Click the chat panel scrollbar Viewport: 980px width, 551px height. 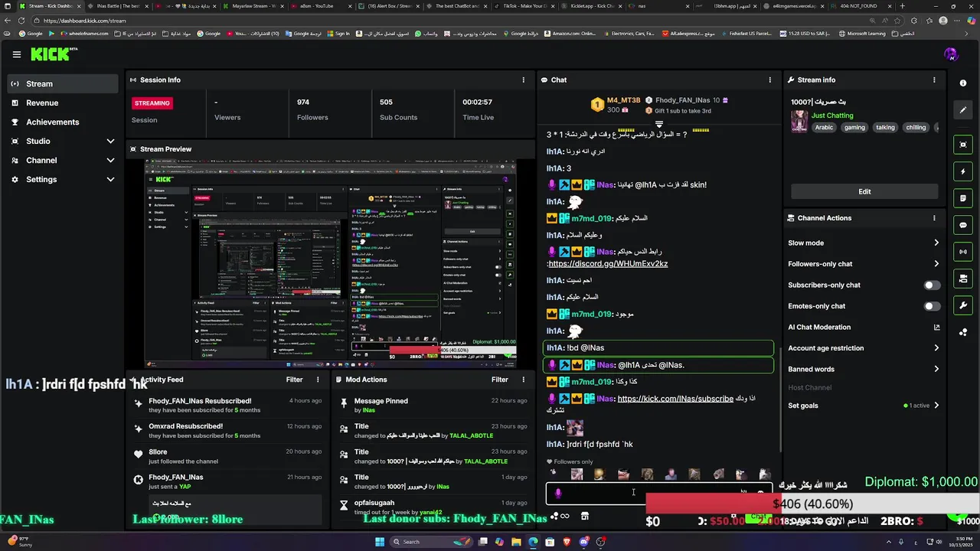coord(779,398)
